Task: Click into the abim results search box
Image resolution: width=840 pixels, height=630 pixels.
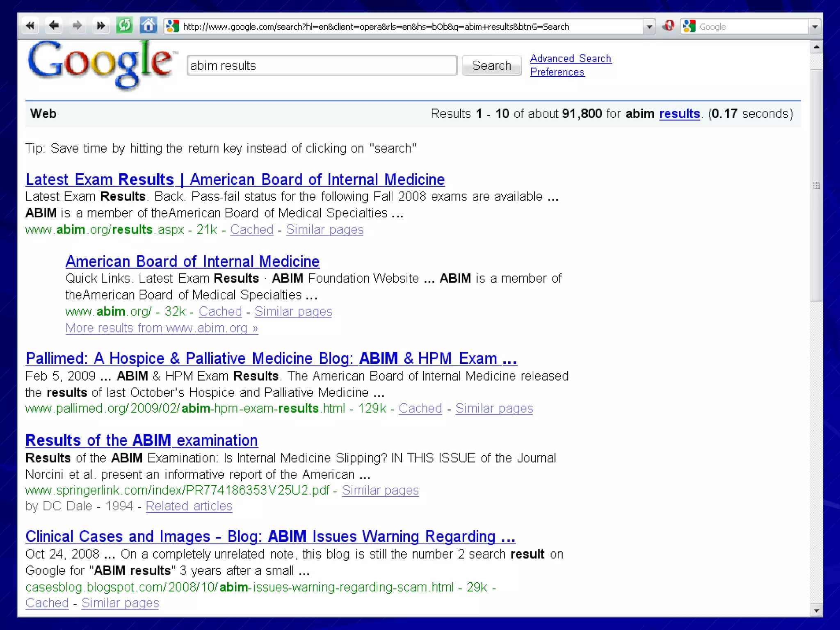Action: pos(322,66)
